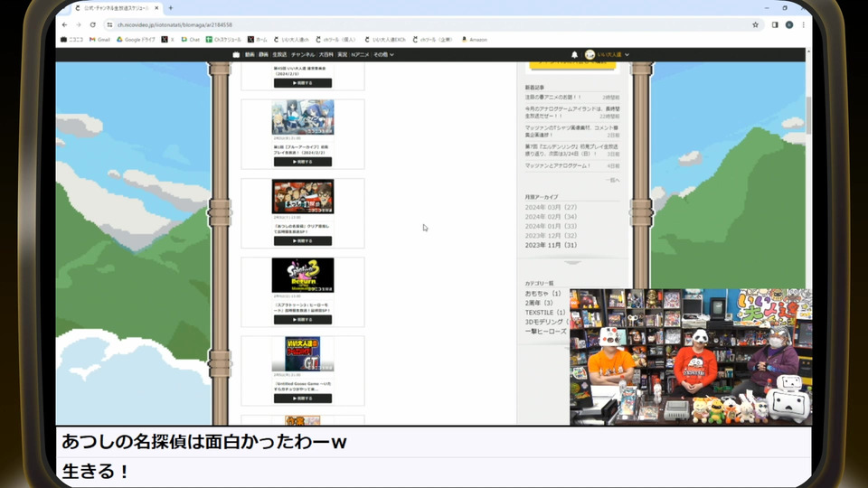Screen dimensions: 868x488
Task: Expand the monthly archive list arrow
Action: pos(572,262)
